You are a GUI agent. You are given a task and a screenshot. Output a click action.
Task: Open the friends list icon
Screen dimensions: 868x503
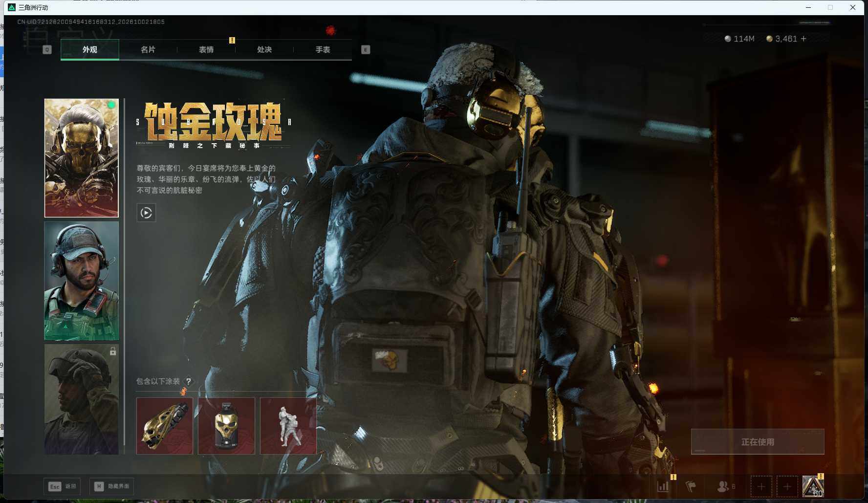pyautogui.click(x=726, y=486)
